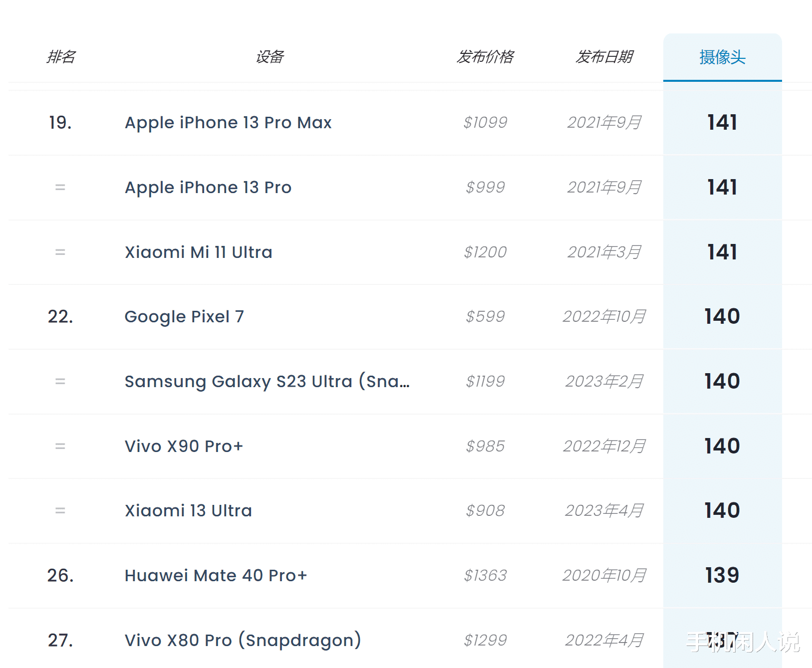
Task: Click the 设备 column header
Action: tap(270, 57)
